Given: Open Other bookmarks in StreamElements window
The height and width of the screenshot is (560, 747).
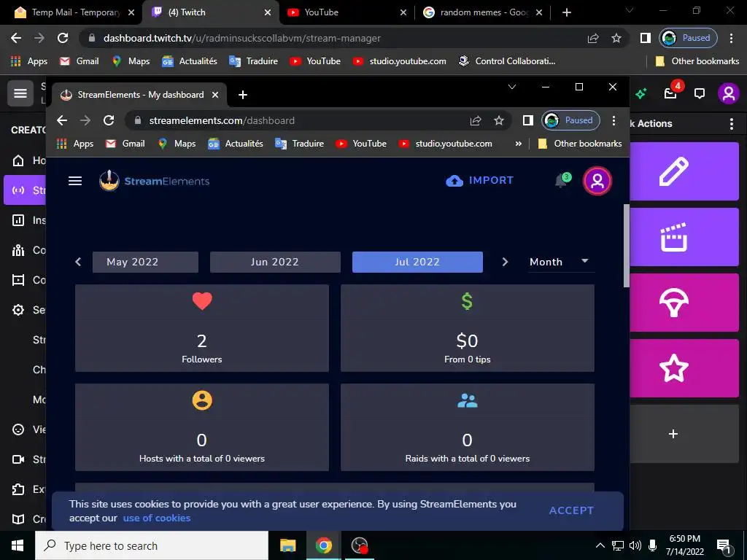Looking at the screenshot, I should point(579,144).
